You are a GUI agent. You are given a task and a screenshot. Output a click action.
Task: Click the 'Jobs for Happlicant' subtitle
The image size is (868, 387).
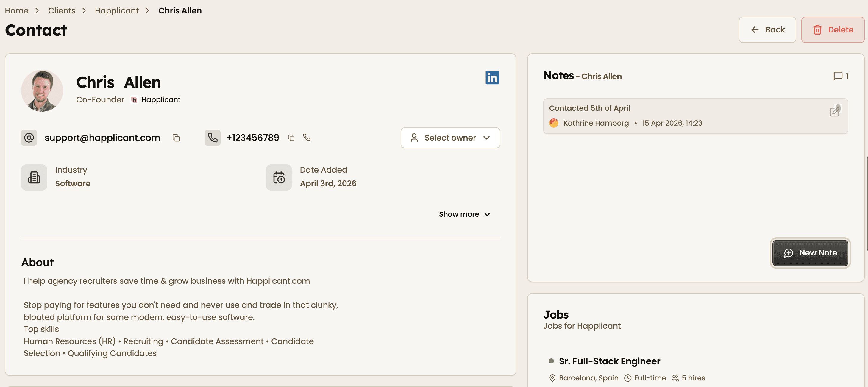pyautogui.click(x=582, y=326)
